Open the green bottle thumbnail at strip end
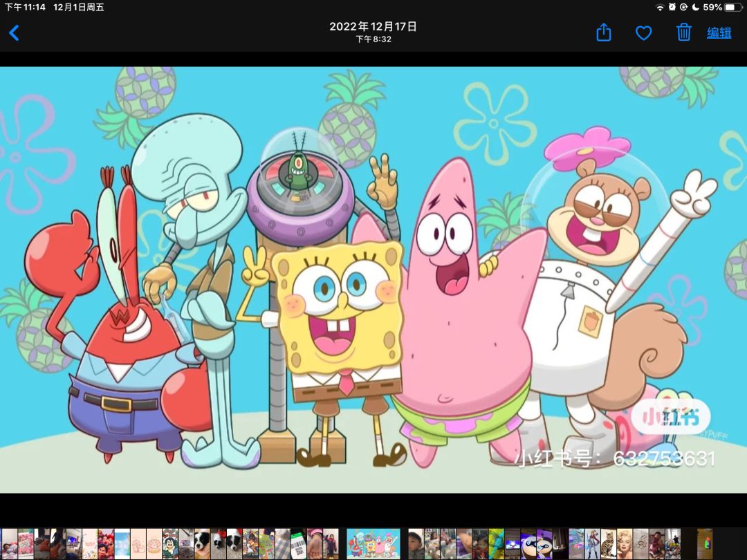 (x=705, y=543)
